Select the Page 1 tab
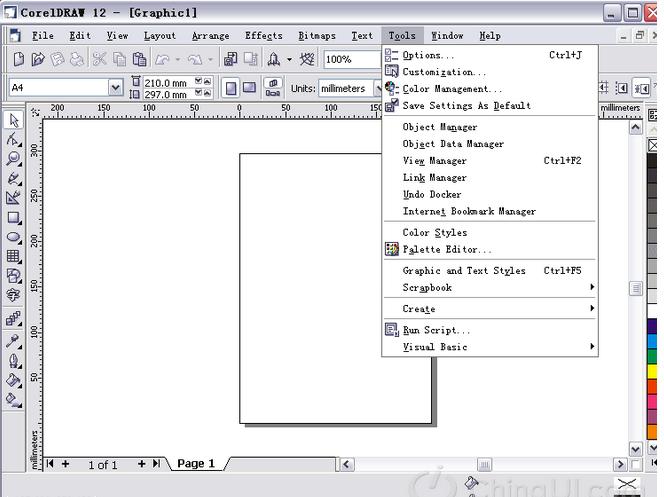This screenshot has width=664, height=497. (196, 464)
